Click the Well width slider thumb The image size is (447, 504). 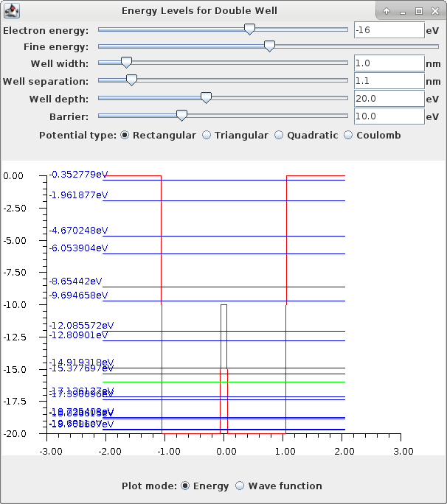tap(126, 63)
